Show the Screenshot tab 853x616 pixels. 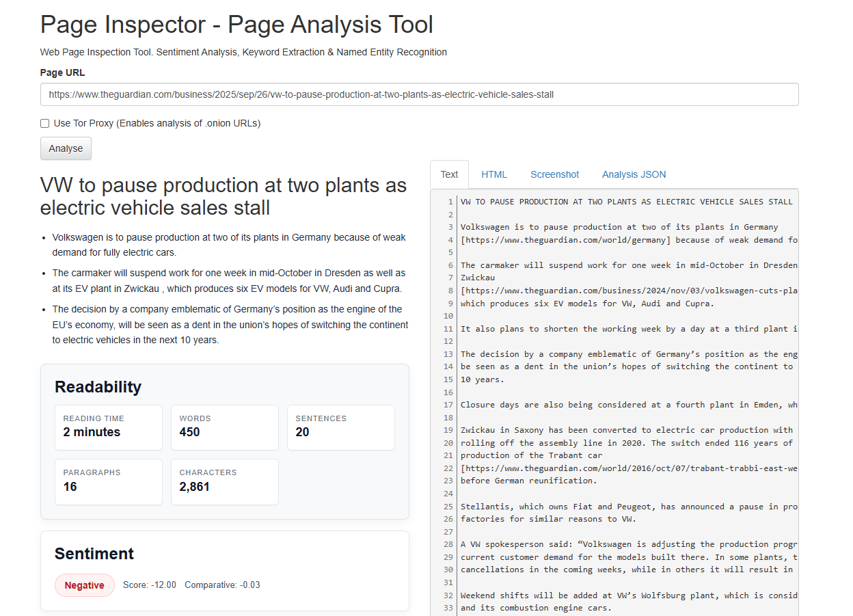coord(554,174)
